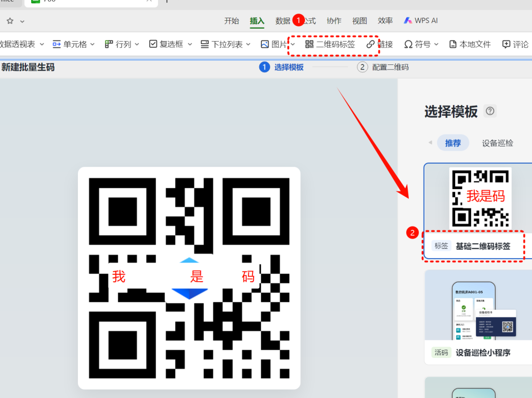
Task: Go to step 2 配置二维码
Action: click(383, 67)
